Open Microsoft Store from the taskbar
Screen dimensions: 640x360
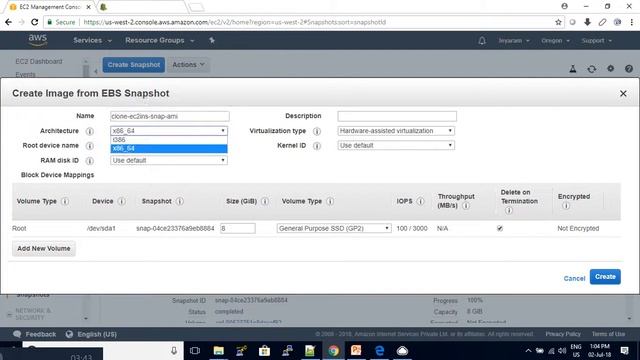(264, 351)
